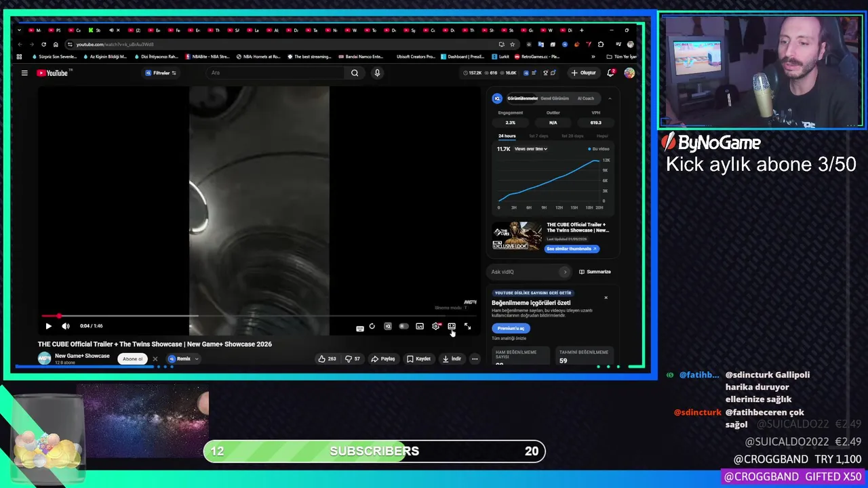Subscribe with the Abone ol button
868x488 pixels.
[133, 359]
